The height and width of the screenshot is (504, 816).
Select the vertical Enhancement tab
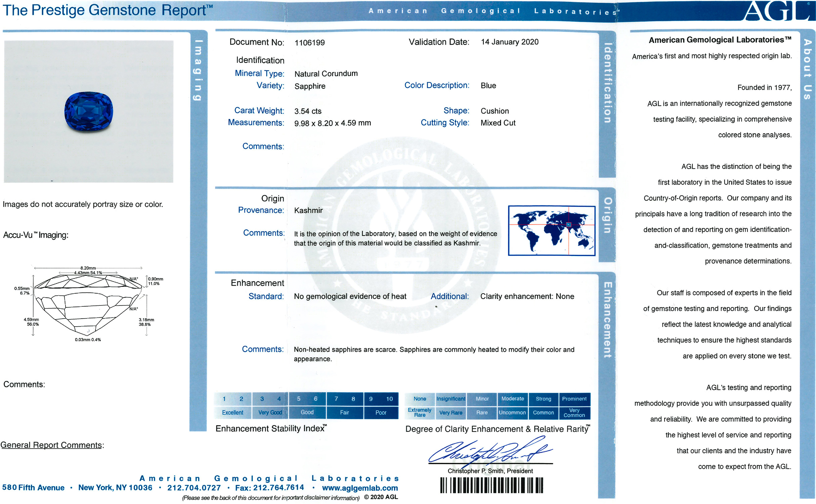[607, 320]
